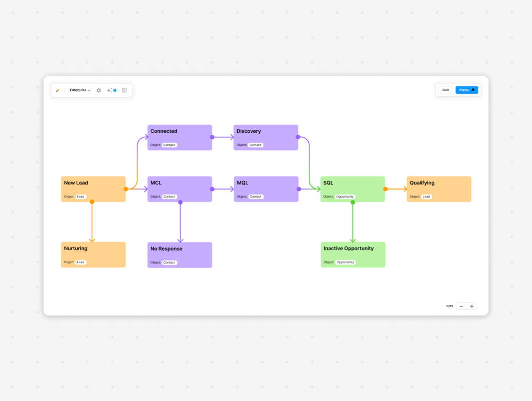Screen dimensions: 532x401
Task: Click SQL node's right connector dot
Action: (x=386, y=189)
